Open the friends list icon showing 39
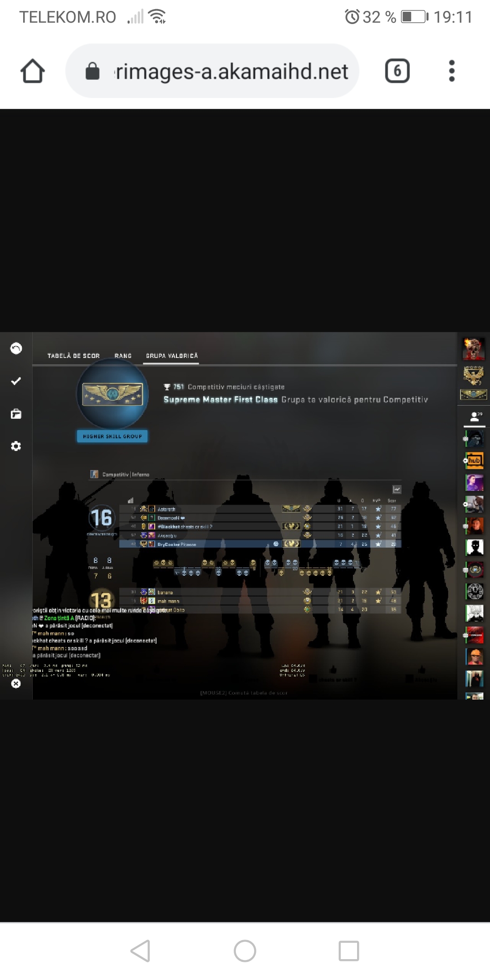Screen dimensions: 490x980 click(x=475, y=417)
